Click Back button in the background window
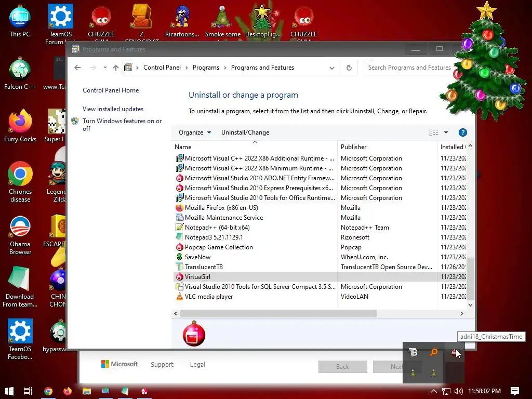The width and height of the screenshot is (532, 399). pos(343,367)
